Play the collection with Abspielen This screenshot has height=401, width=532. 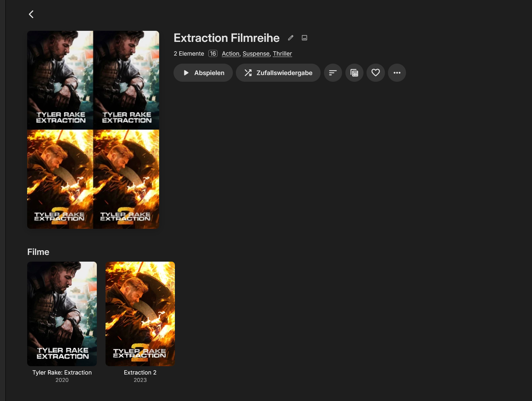203,73
